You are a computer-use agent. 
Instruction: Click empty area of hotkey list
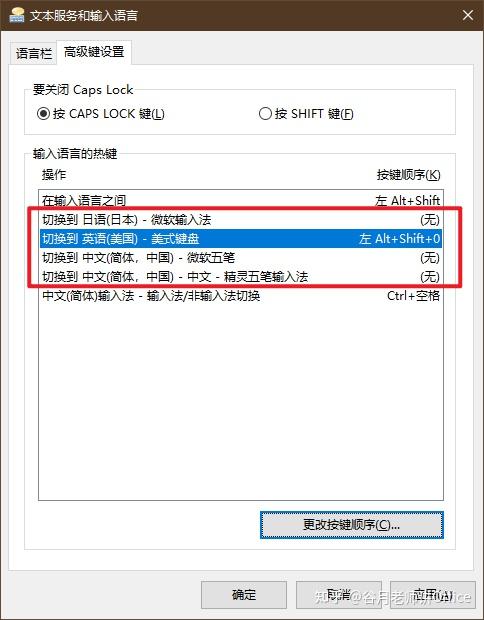(241, 401)
